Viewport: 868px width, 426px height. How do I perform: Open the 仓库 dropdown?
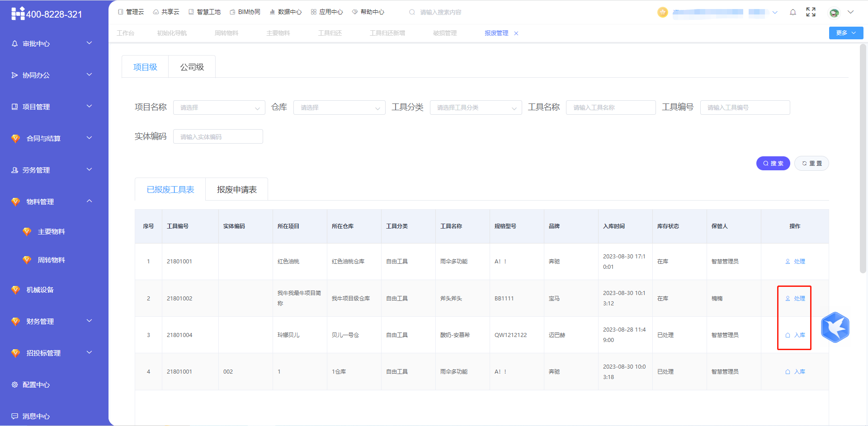[340, 108]
